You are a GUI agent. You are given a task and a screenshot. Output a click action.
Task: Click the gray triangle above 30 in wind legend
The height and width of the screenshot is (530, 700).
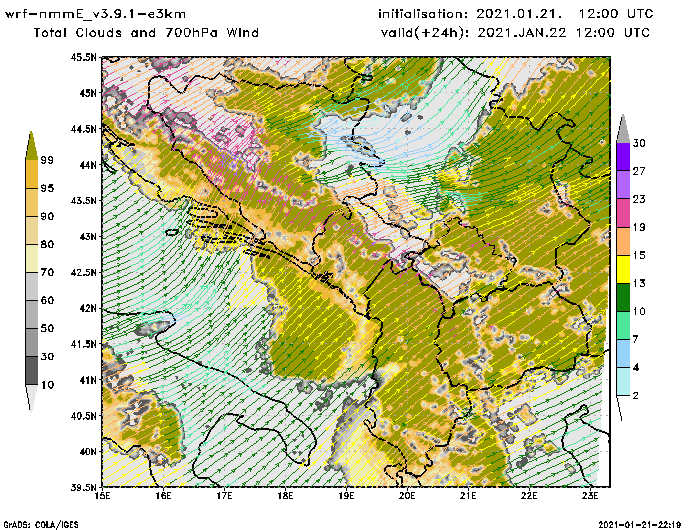click(x=623, y=129)
